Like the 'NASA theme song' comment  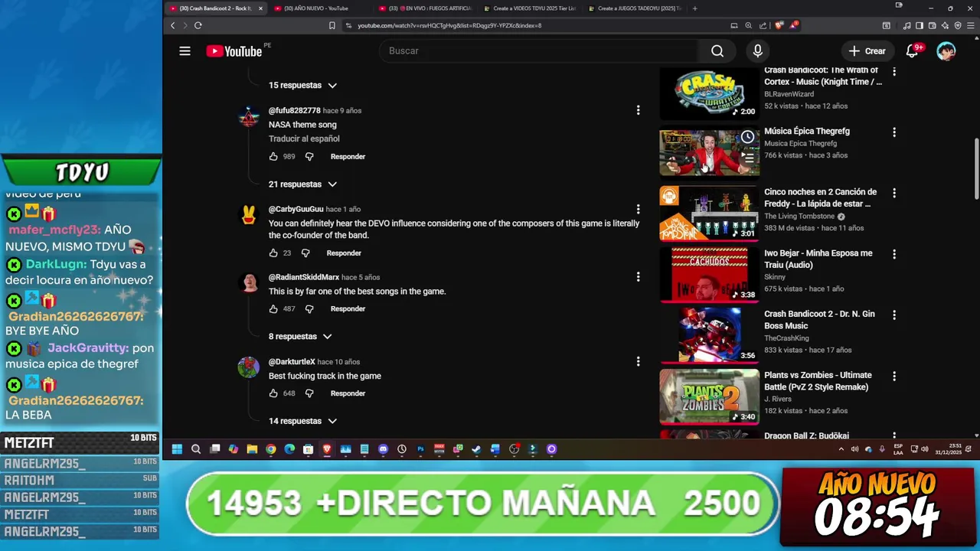pos(273,156)
